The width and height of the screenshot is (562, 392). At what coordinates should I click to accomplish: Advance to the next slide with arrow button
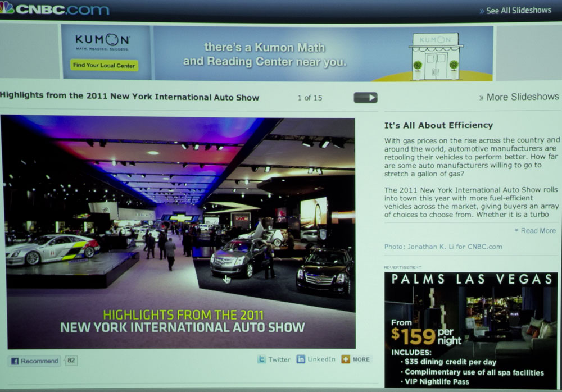[x=366, y=98]
